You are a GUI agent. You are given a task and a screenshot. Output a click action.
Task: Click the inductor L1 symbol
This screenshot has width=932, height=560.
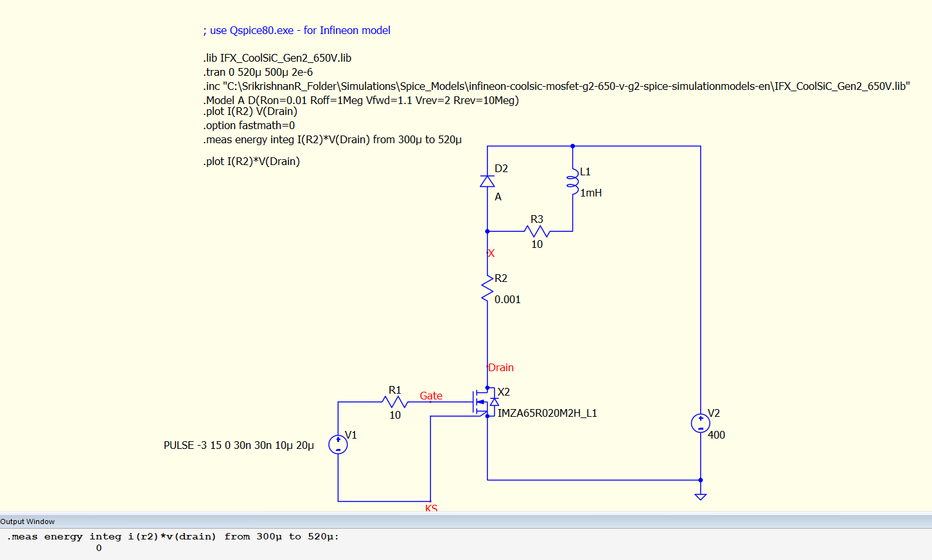pyautogui.click(x=572, y=182)
